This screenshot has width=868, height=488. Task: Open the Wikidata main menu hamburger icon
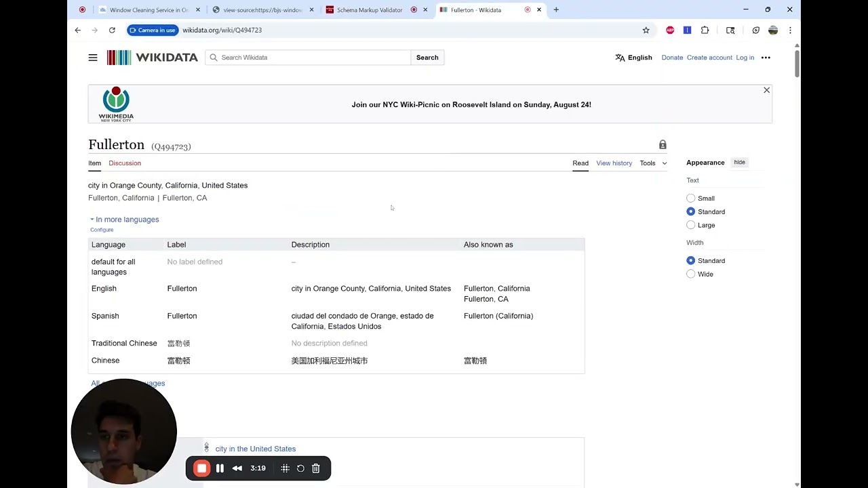93,58
